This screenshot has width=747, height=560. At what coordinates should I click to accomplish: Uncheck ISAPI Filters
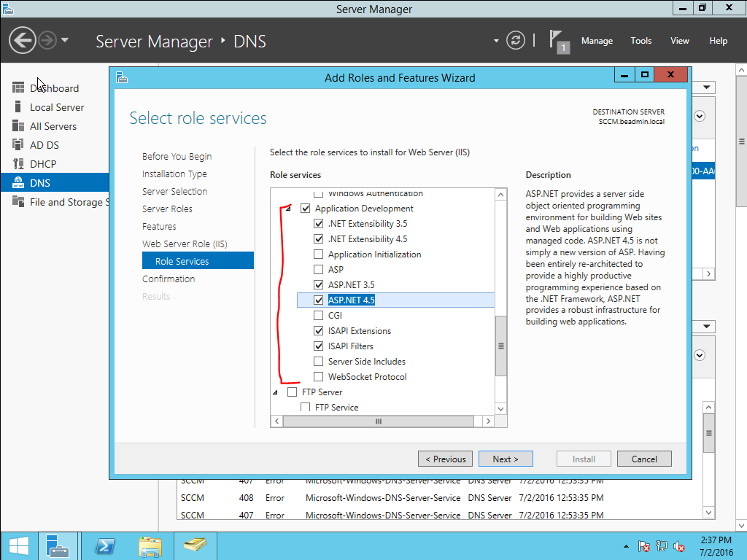pos(318,346)
